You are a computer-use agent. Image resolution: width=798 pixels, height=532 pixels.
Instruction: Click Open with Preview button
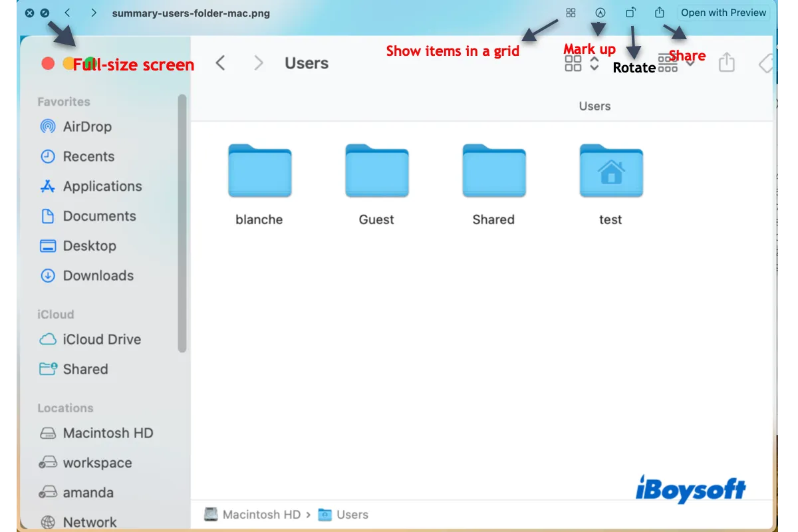click(724, 13)
